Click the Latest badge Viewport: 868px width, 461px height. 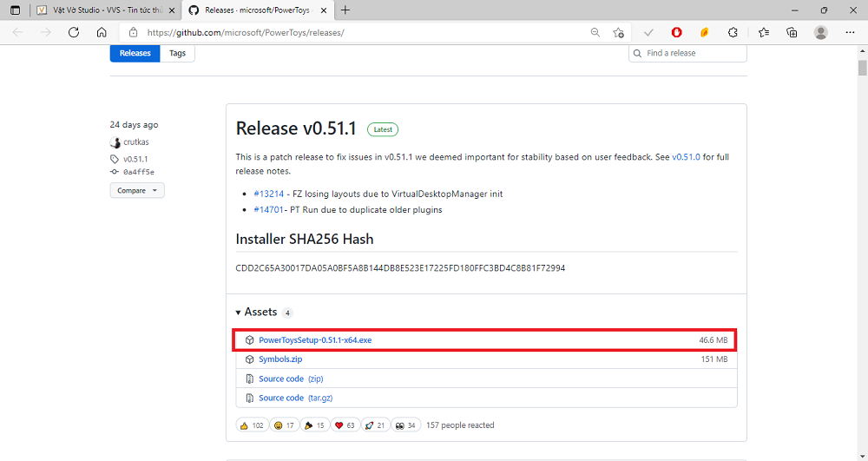point(383,129)
